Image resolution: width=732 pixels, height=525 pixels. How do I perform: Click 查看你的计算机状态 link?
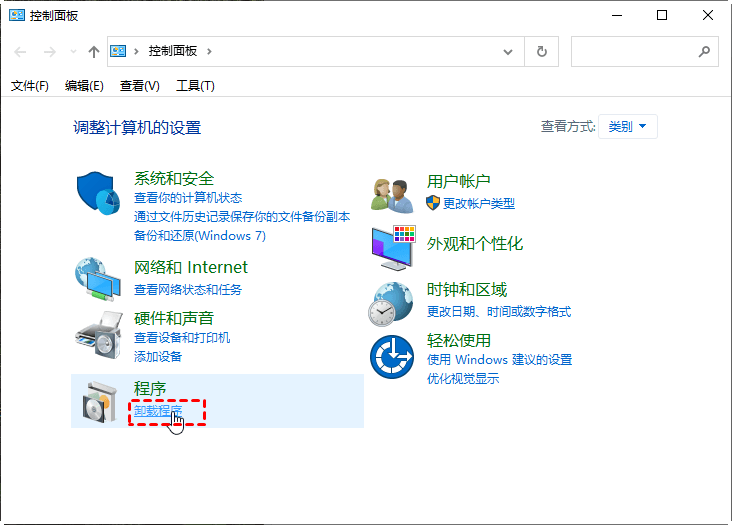click(188, 198)
